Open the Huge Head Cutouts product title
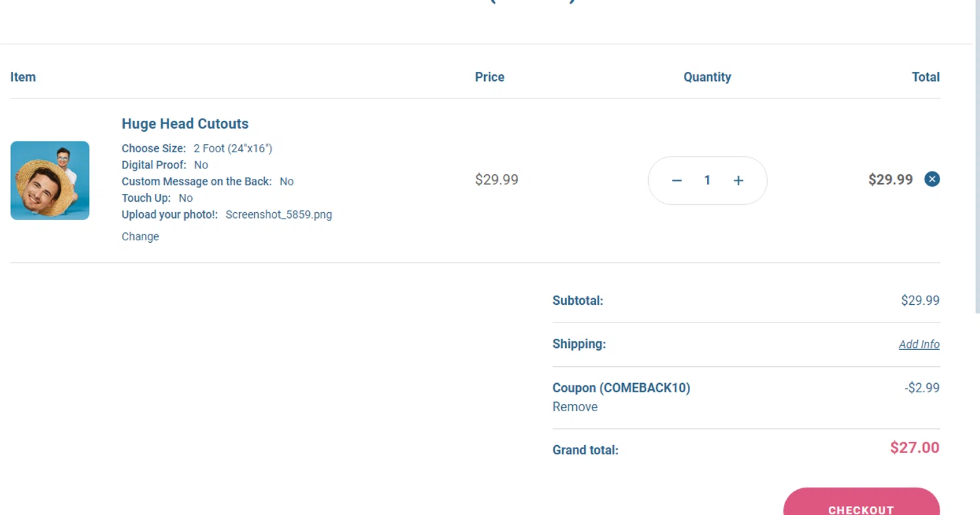This screenshot has width=980, height=515. click(185, 124)
